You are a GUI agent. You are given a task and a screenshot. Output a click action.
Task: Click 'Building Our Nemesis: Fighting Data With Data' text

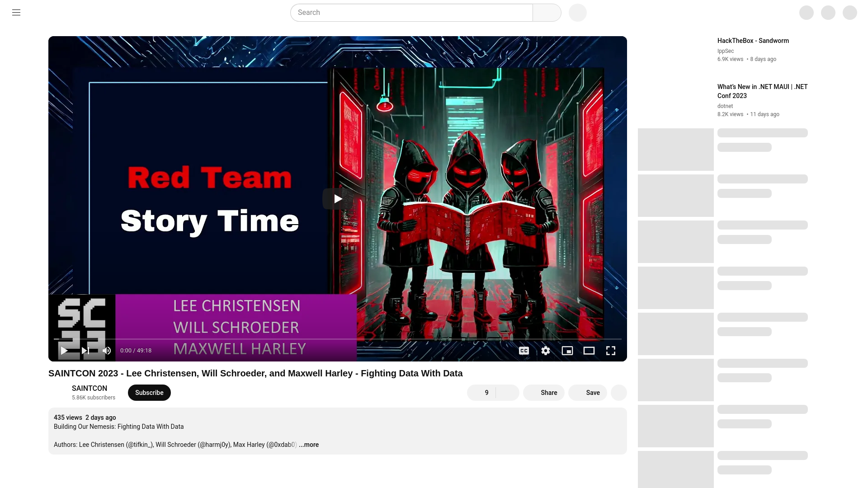[x=119, y=427]
